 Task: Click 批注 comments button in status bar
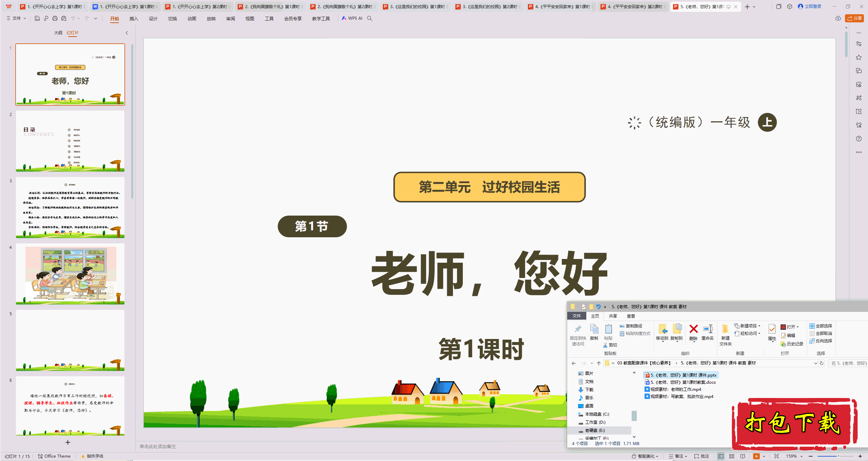click(702, 456)
